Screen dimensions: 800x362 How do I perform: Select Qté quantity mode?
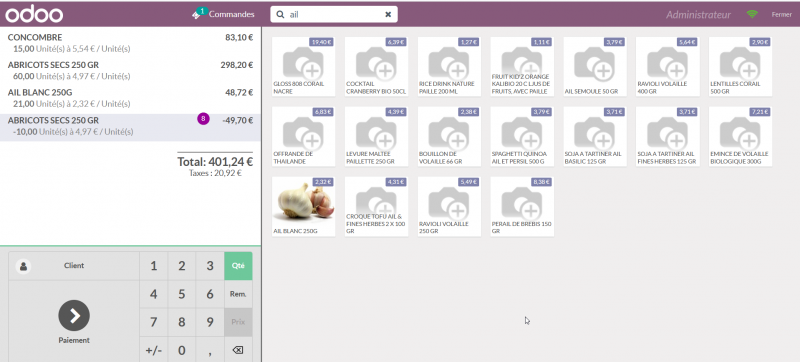point(238,266)
